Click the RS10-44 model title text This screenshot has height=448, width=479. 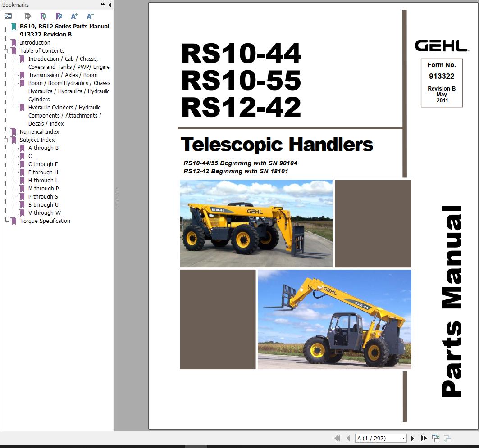[x=242, y=54]
